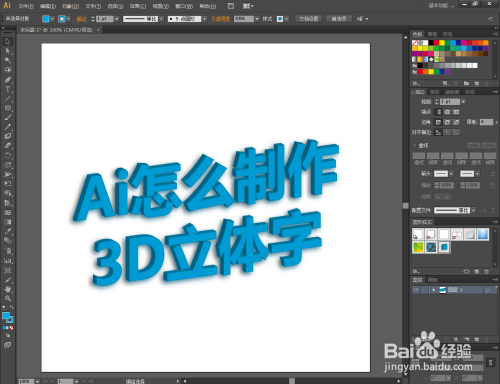
Task: Open the 对象(O) menu
Action: (70, 6)
